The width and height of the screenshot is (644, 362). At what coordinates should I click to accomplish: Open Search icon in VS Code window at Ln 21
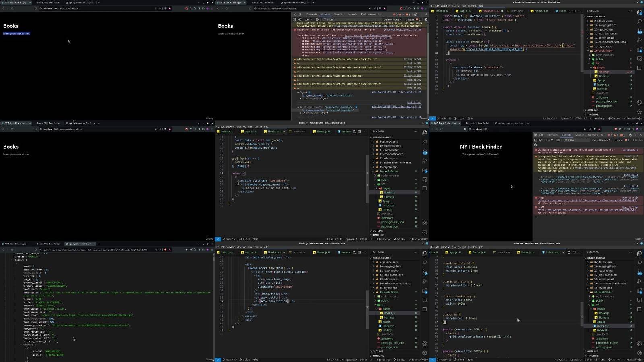[425, 142]
